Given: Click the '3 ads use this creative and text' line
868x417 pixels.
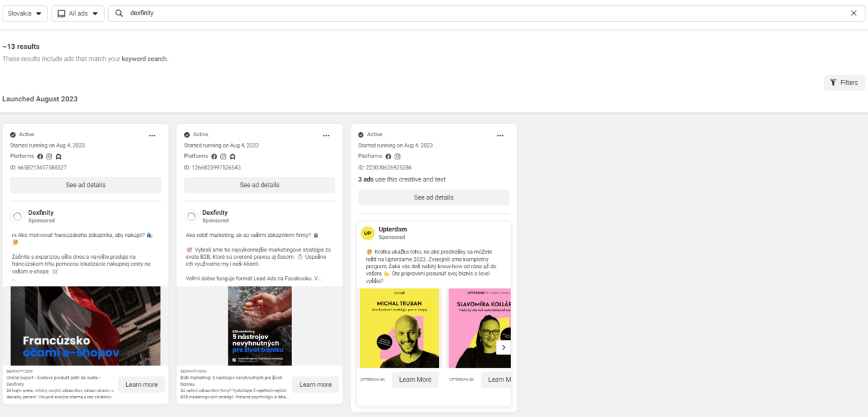Looking at the screenshot, I should 402,179.
